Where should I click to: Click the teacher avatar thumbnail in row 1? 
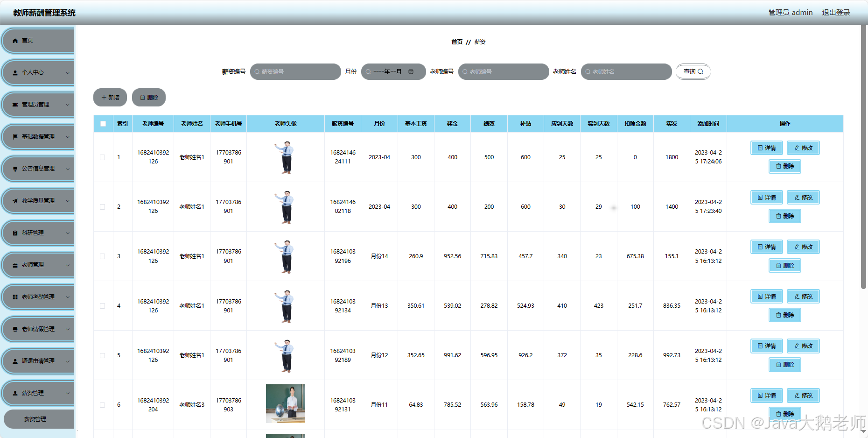286,157
